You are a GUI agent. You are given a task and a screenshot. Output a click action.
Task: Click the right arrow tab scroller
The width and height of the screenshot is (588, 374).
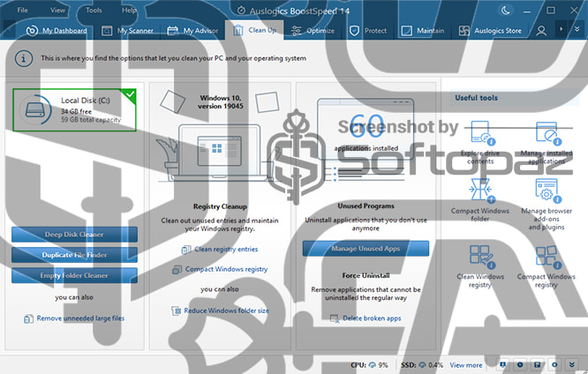561,29
